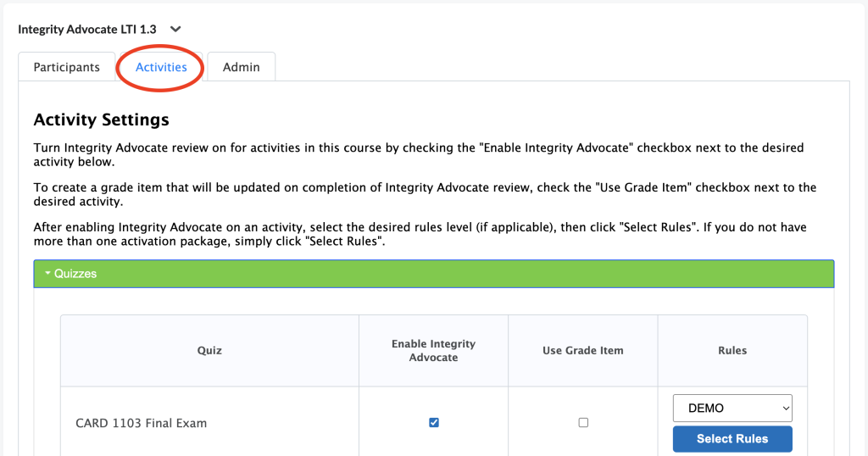Click the Use Grade Item column header

tap(582, 350)
